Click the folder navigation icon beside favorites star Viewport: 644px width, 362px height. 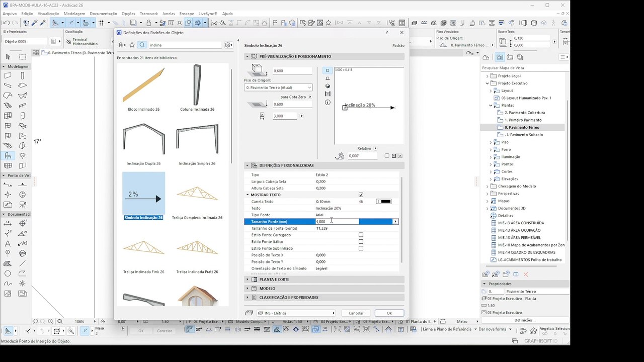[122, 45]
